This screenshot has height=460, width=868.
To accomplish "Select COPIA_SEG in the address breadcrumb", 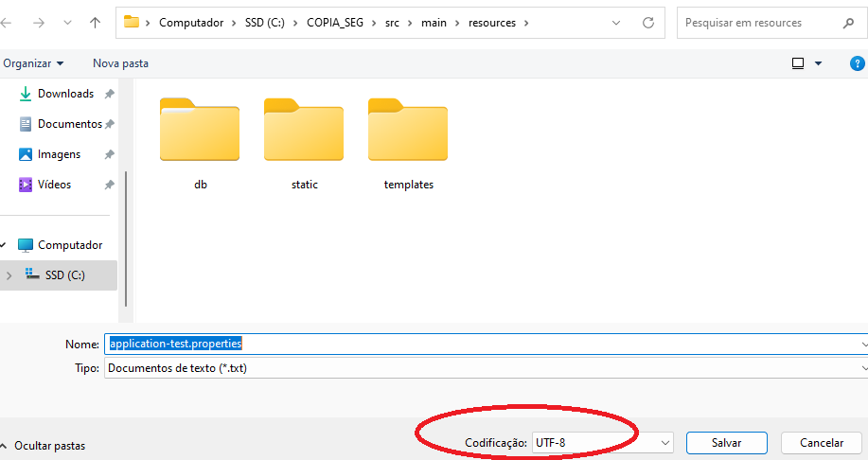I will coord(335,23).
